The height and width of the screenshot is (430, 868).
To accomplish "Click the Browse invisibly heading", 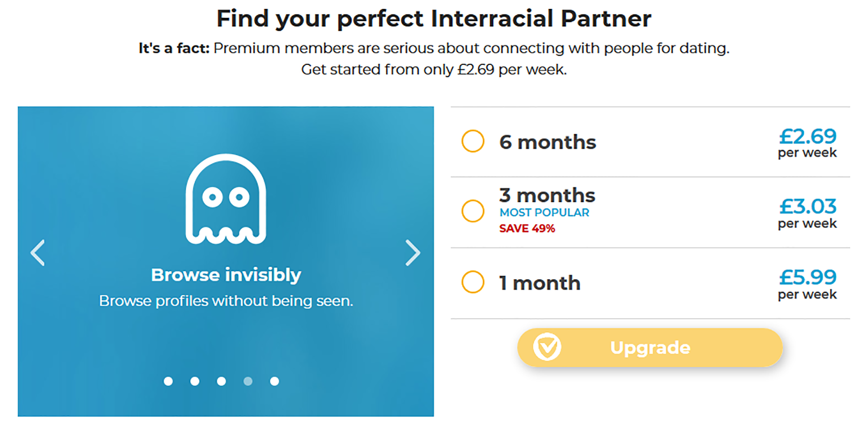I will (226, 275).
